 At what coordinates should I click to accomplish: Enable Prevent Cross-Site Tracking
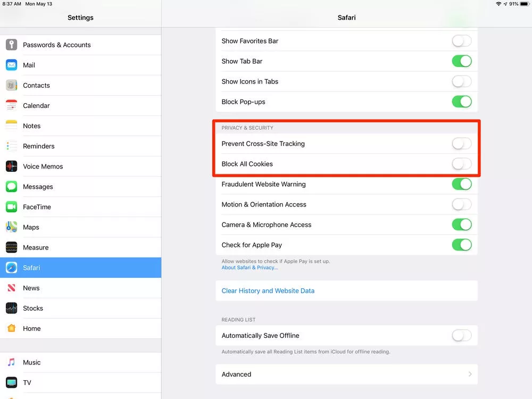click(x=461, y=144)
